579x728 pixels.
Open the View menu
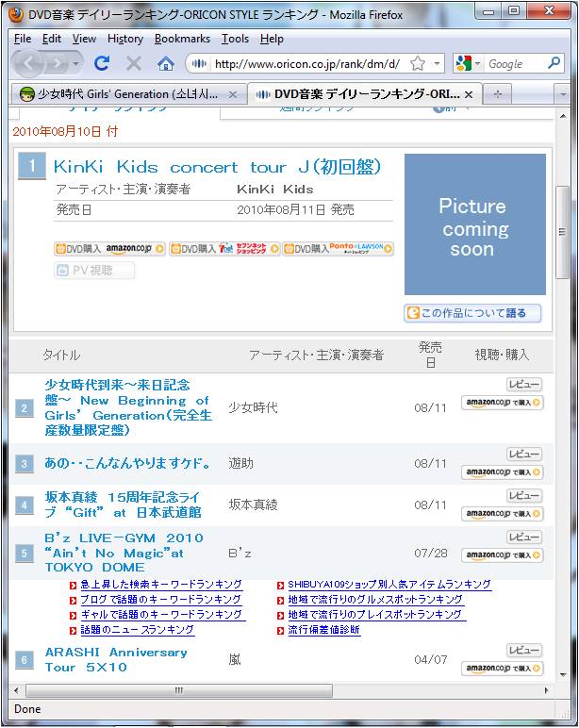[x=84, y=39]
